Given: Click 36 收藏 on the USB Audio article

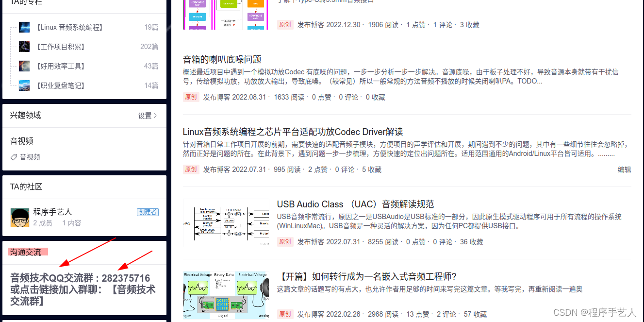Looking at the screenshot, I should [471, 242].
